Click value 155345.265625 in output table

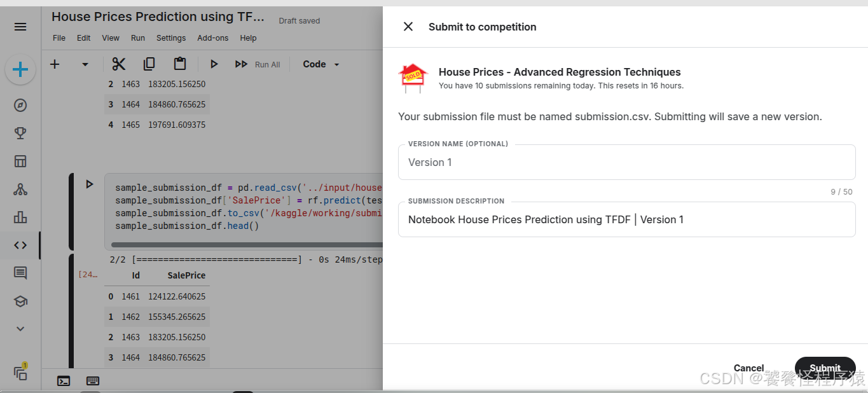pyautogui.click(x=177, y=317)
